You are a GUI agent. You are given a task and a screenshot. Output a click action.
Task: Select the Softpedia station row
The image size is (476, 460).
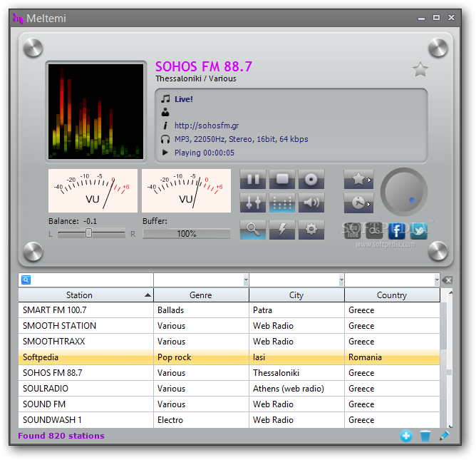pyautogui.click(x=229, y=357)
